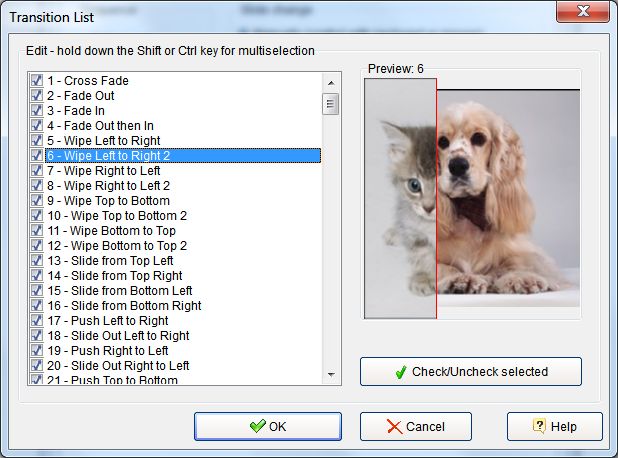Uncheck the 1 - Cross Fade checkbox
The width and height of the screenshot is (618, 458).
[37, 80]
